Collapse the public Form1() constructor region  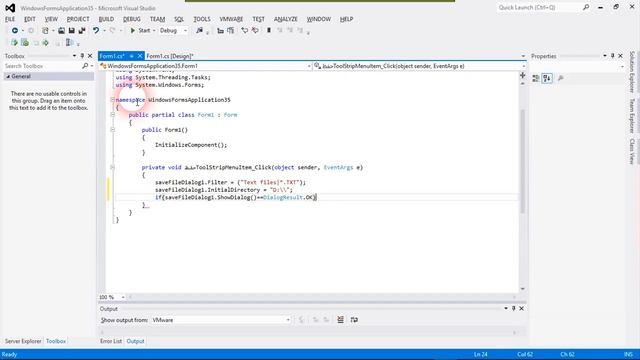point(112,130)
